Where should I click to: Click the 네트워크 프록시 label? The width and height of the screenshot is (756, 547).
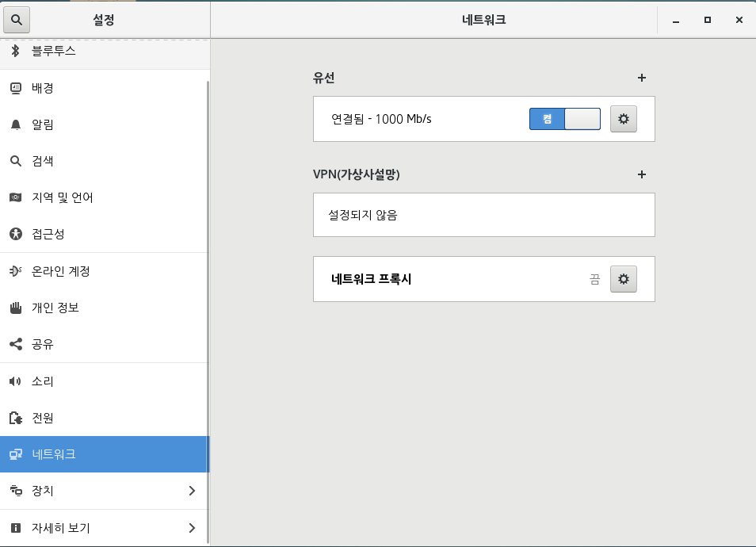[371, 279]
